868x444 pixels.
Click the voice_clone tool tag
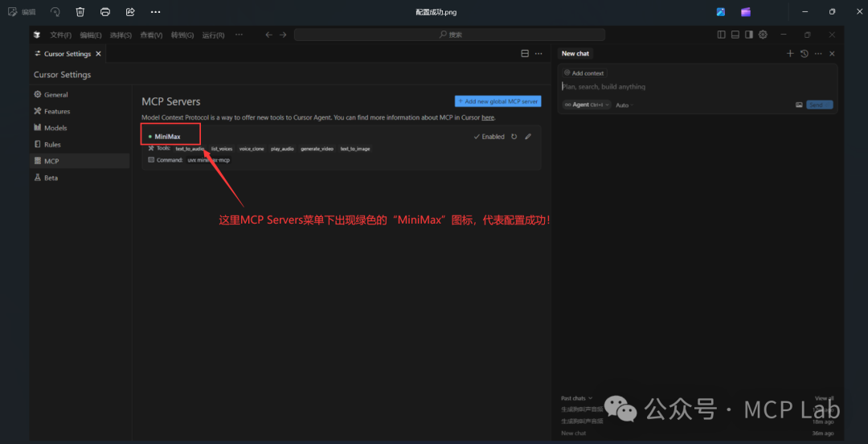point(252,149)
